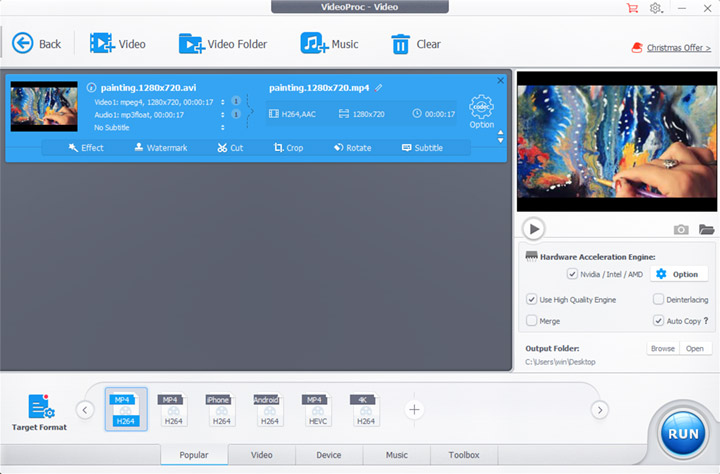Click output path C:\Users\win\Desktop
The height and width of the screenshot is (474, 720).
(x=560, y=362)
